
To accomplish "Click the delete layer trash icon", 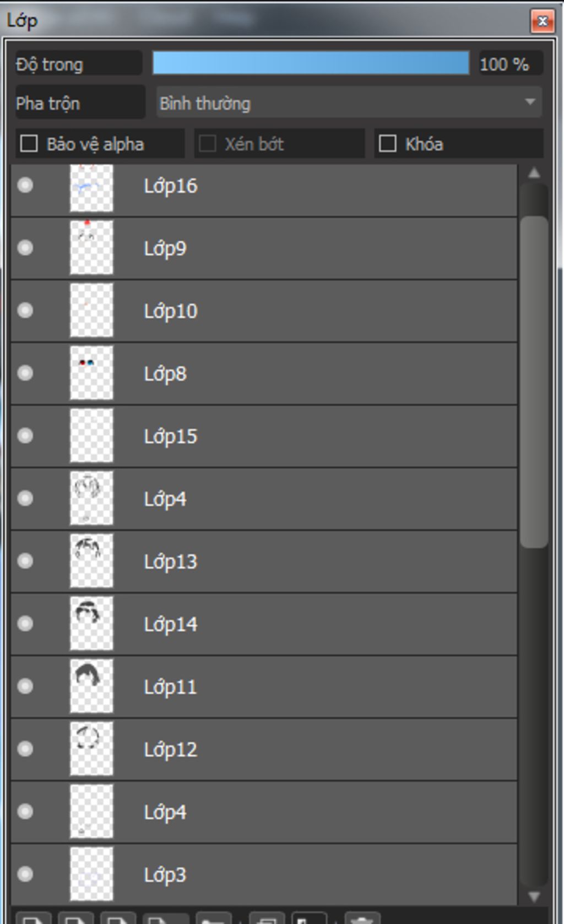I will 362,918.
